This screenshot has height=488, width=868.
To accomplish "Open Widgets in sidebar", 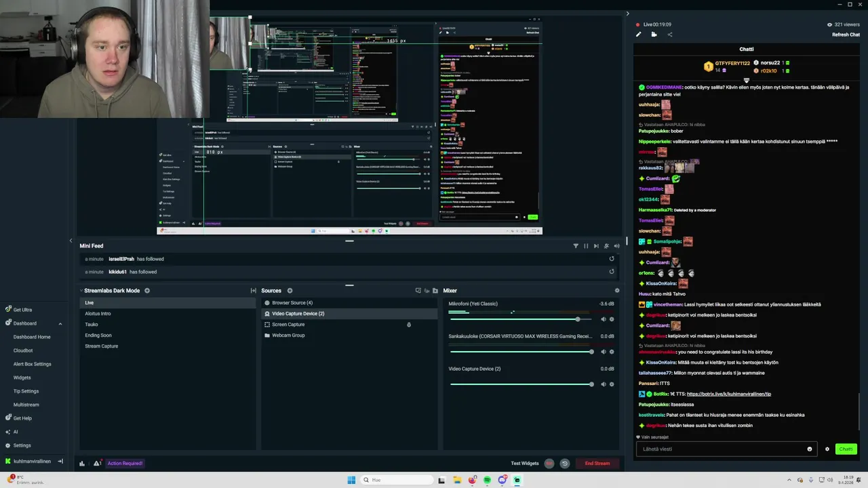I will (x=22, y=378).
